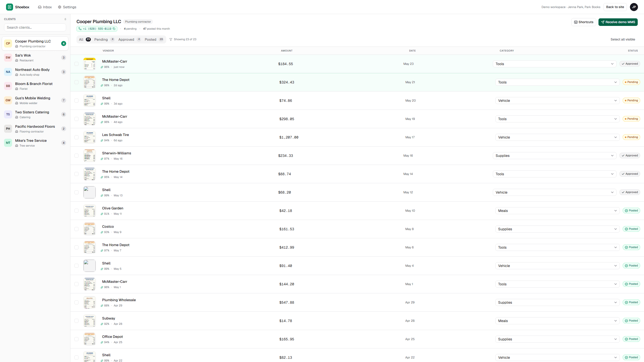Click Posted status badge for Olive Garden
The height and width of the screenshot is (362, 644).
point(631,211)
